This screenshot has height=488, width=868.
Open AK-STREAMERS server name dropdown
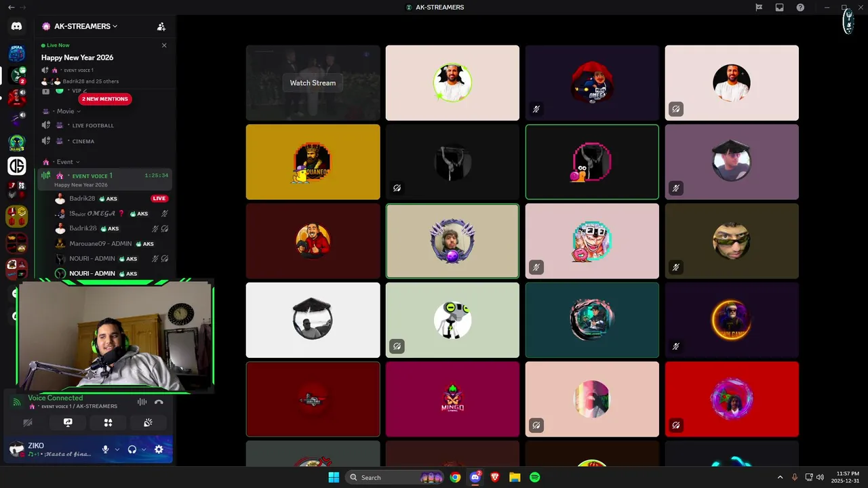pyautogui.click(x=80, y=26)
